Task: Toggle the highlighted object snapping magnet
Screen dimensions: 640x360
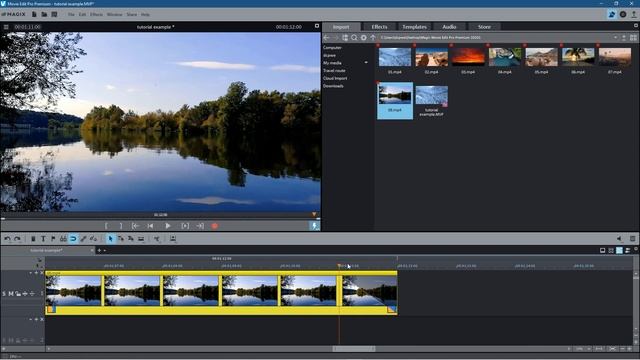Action: click(x=73, y=239)
